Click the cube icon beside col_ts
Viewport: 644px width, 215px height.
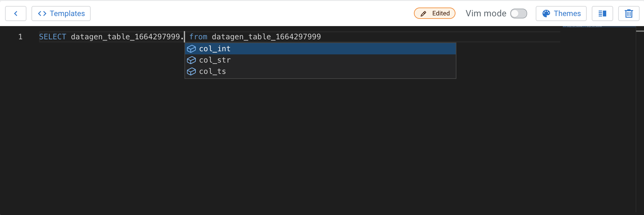(191, 71)
